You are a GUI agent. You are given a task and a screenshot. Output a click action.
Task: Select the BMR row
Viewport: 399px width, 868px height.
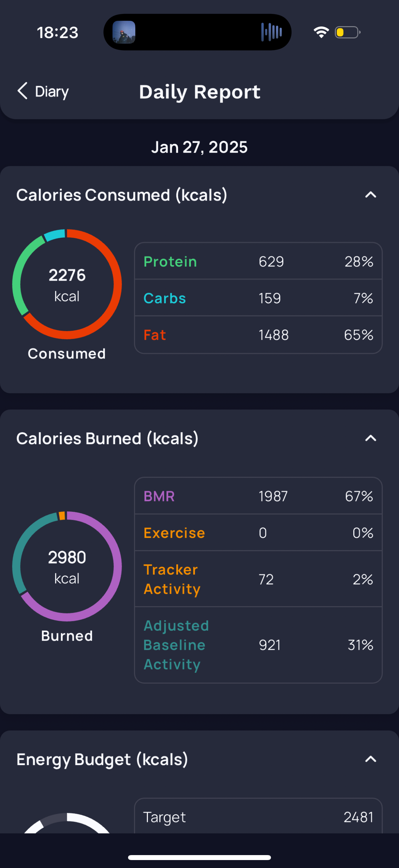tap(258, 496)
